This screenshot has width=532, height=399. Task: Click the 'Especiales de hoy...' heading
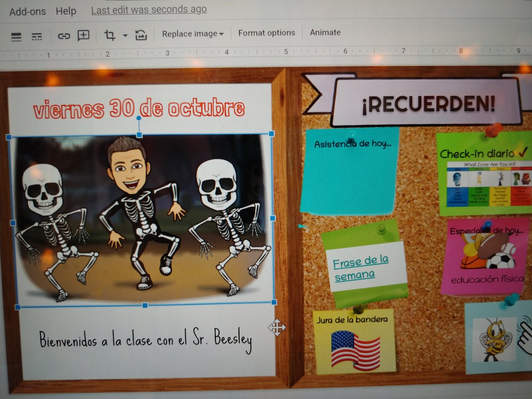pyautogui.click(x=486, y=231)
